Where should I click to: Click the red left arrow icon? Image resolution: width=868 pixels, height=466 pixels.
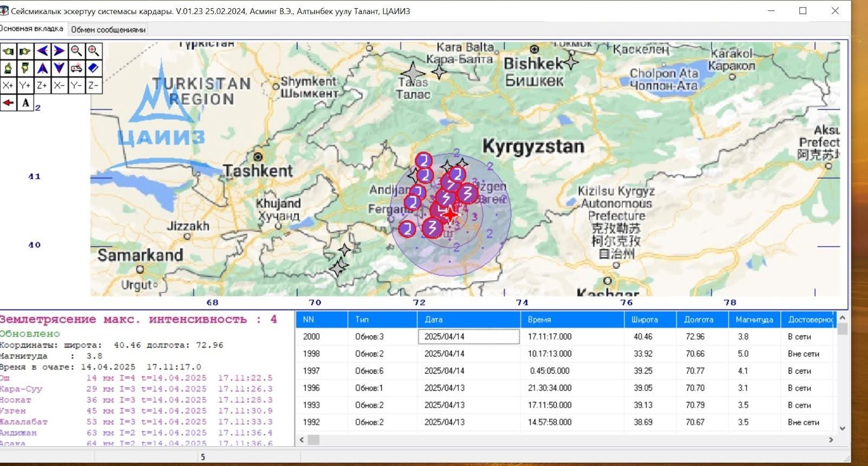tap(8, 103)
